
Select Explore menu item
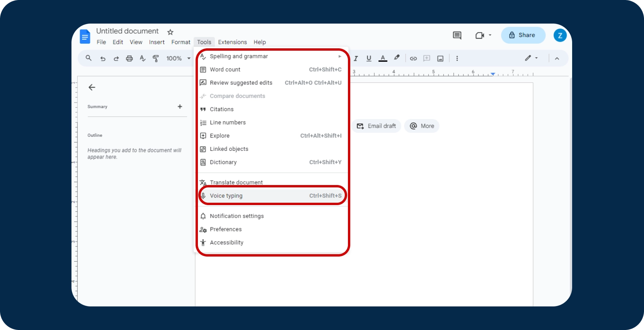coord(271,136)
